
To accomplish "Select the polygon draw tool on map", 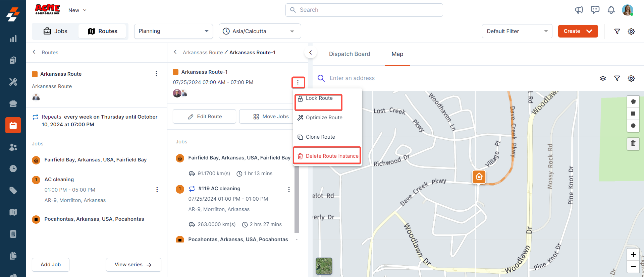I will click(633, 101).
